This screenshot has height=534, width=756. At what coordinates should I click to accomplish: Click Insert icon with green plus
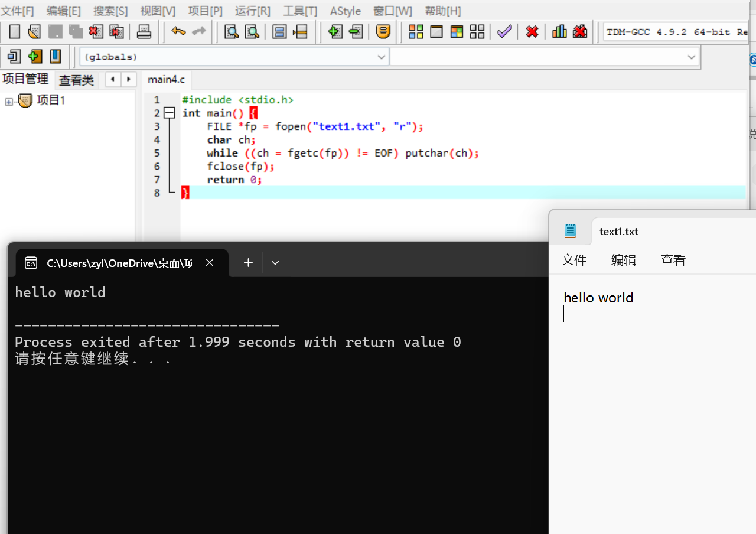pyautogui.click(x=35, y=56)
